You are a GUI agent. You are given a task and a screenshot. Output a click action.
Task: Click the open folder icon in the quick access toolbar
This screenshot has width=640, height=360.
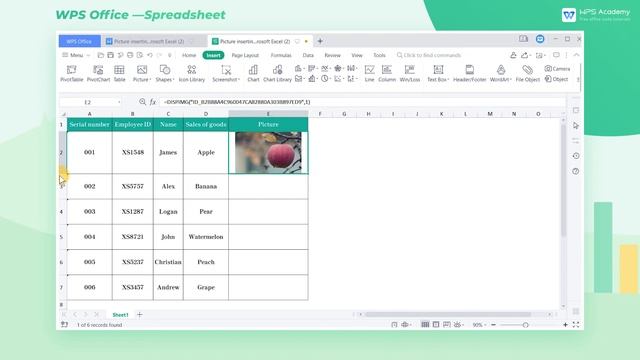[x=100, y=55]
